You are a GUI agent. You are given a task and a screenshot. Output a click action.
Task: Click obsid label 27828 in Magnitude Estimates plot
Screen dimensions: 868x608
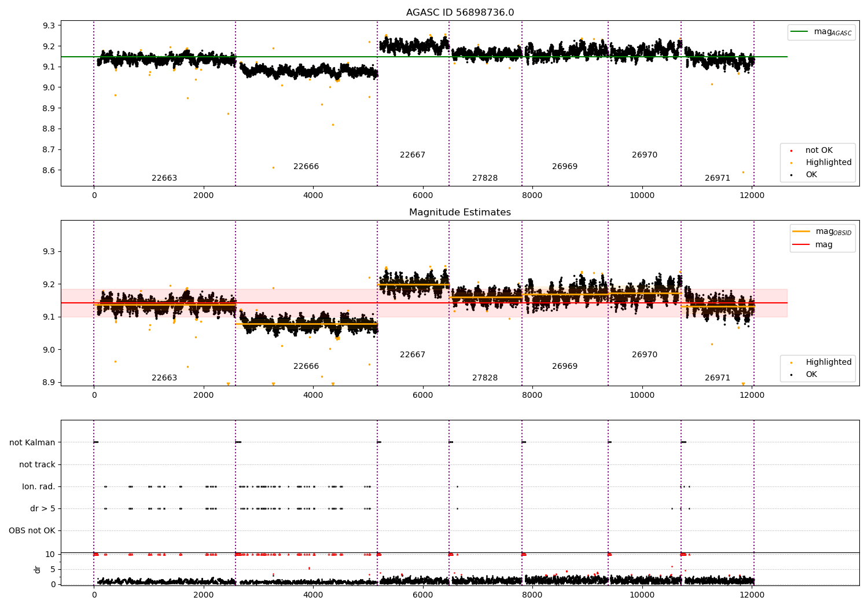pos(485,378)
